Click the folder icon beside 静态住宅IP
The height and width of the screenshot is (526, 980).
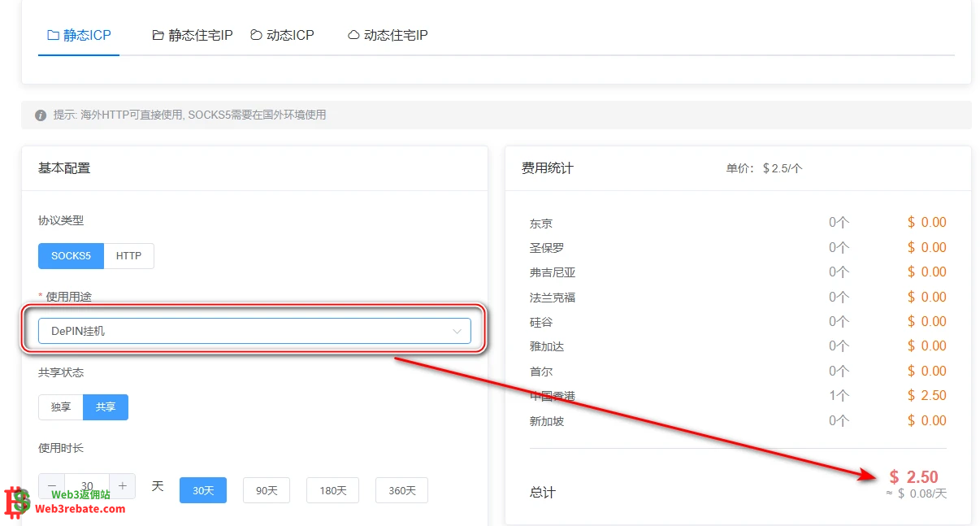(x=158, y=36)
